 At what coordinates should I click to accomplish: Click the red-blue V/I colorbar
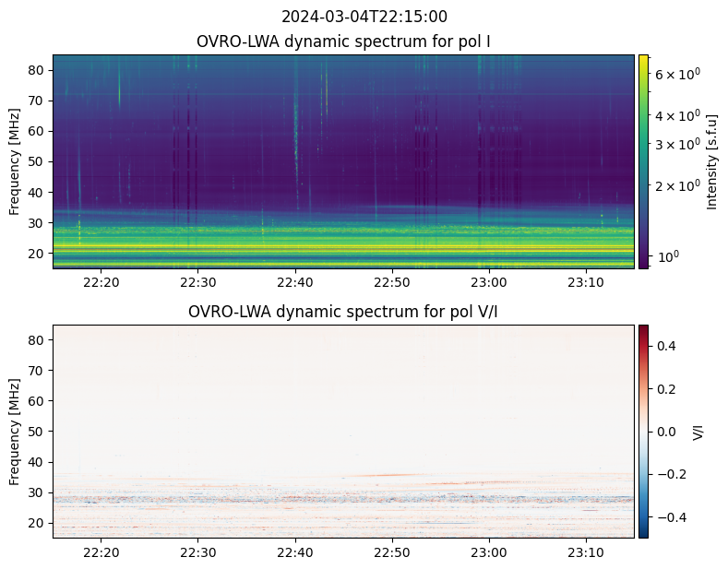coord(643,431)
